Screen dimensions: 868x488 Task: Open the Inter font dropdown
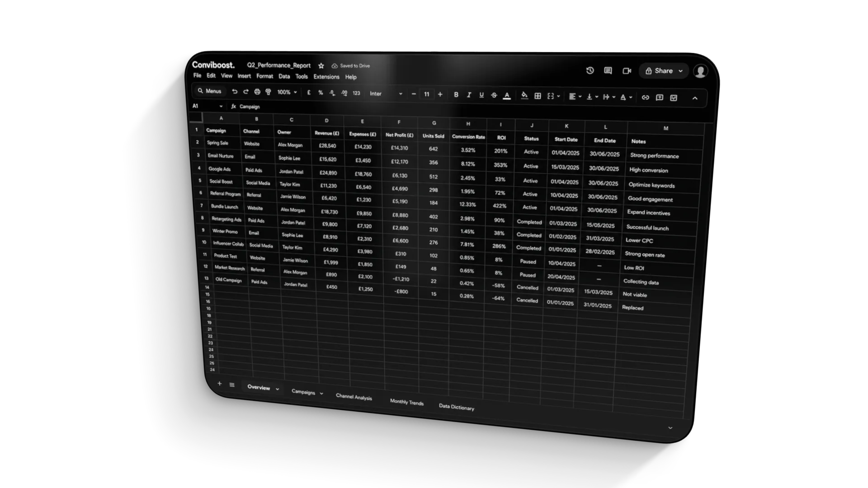point(386,94)
